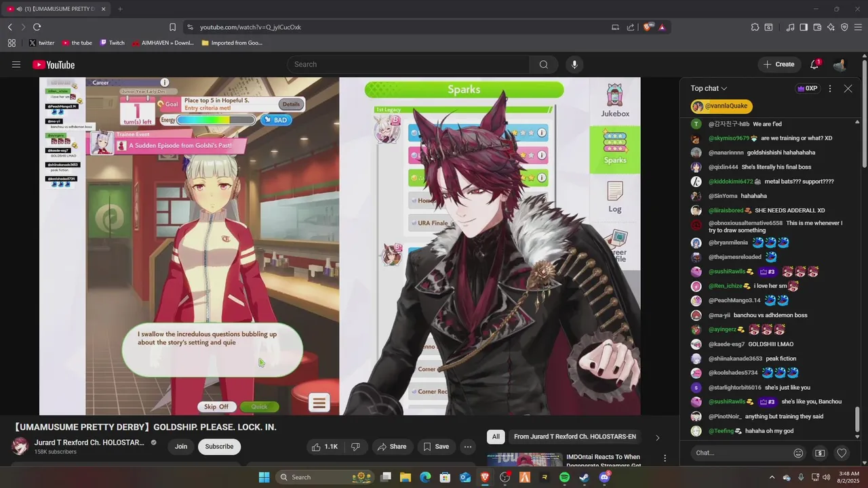Show hidden system tray icons chevron
This screenshot has width=868, height=488.
[x=772, y=477]
